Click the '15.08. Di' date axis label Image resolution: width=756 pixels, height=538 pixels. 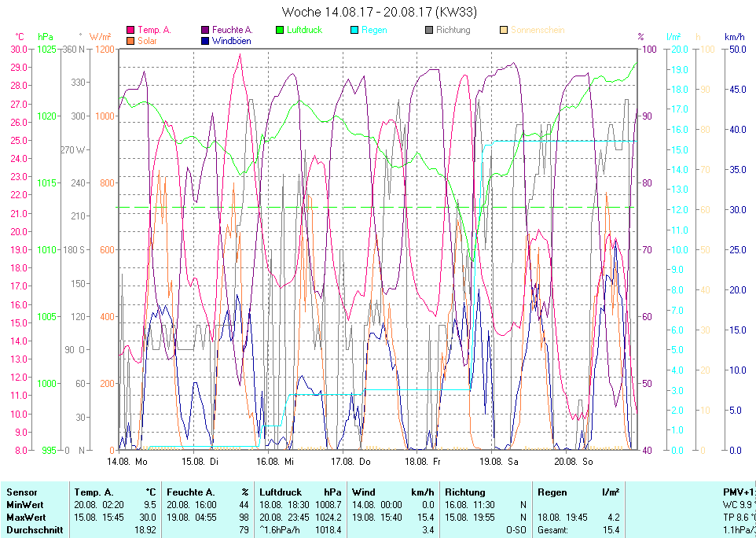[x=200, y=462]
